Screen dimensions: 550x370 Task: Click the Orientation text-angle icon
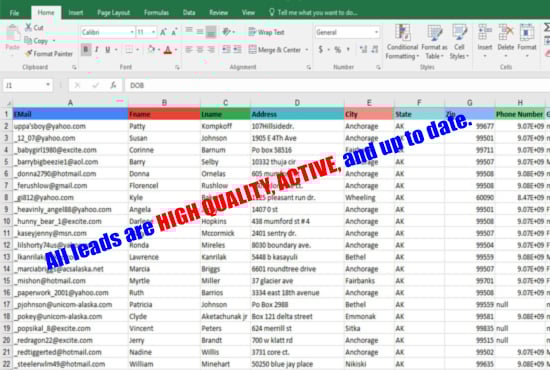click(x=227, y=32)
